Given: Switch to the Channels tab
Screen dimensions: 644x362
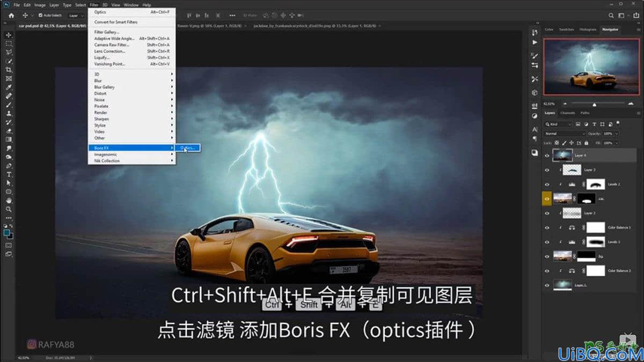Looking at the screenshot, I should [567, 113].
